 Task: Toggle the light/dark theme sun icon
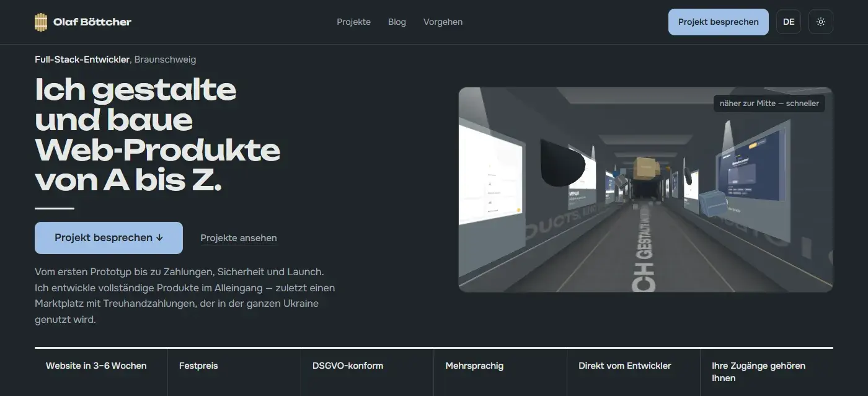(x=821, y=22)
